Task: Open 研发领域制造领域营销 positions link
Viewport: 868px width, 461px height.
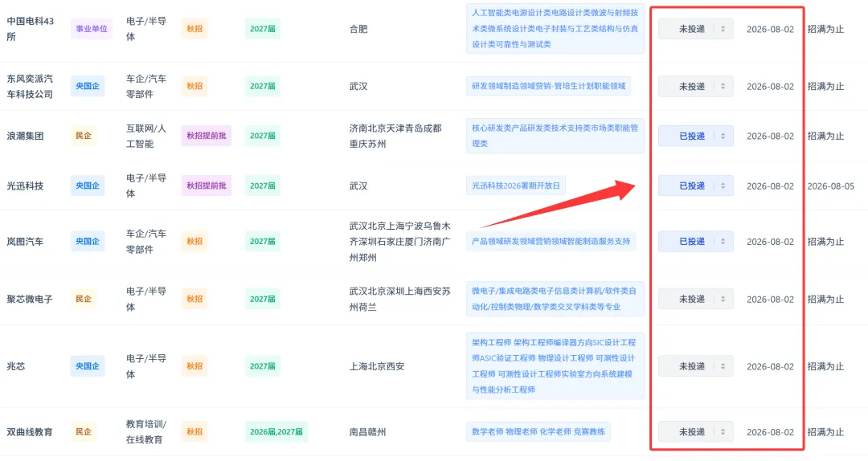Action: point(549,86)
